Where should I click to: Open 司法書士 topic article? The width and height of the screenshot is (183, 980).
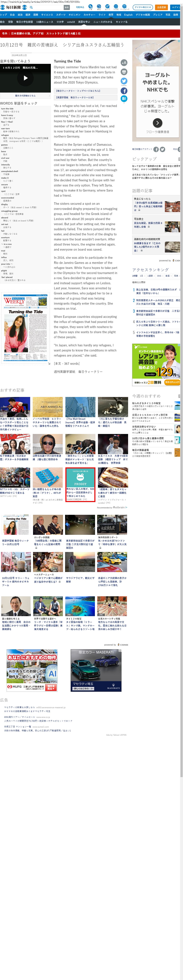tap(156, 224)
